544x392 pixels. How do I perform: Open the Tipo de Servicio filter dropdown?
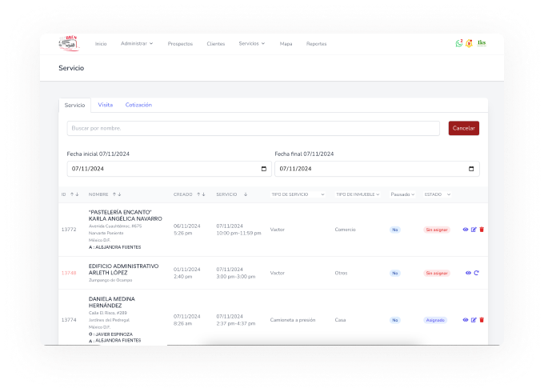(298, 194)
